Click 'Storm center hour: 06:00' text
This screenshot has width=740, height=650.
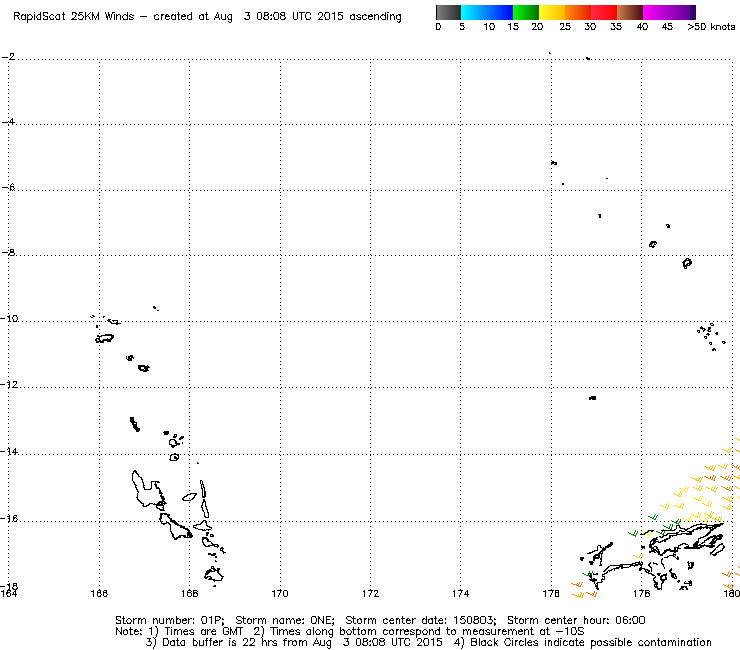point(576,620)
